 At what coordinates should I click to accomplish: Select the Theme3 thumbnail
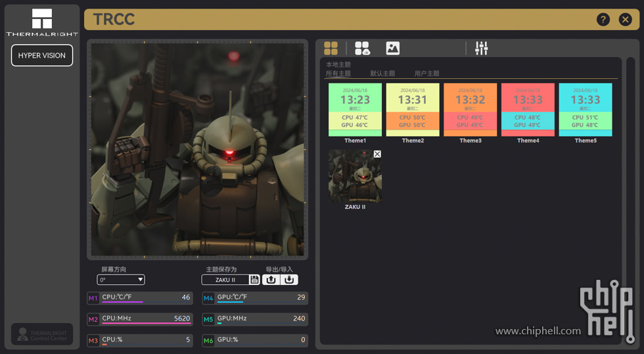471,110
